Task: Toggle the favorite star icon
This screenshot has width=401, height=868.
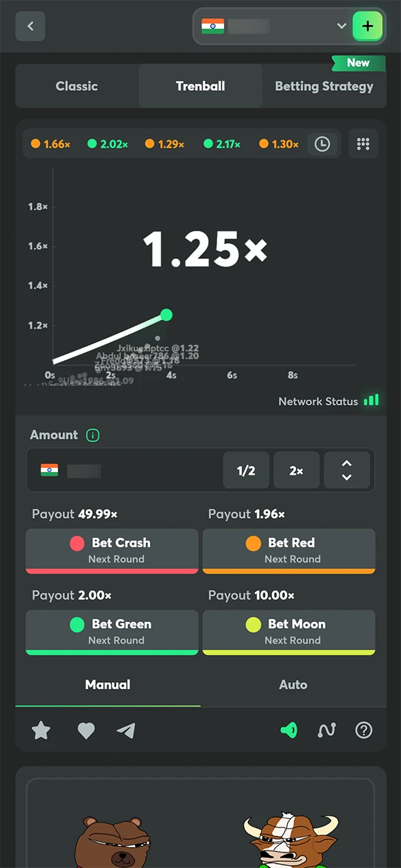Action: coord(41,730)
